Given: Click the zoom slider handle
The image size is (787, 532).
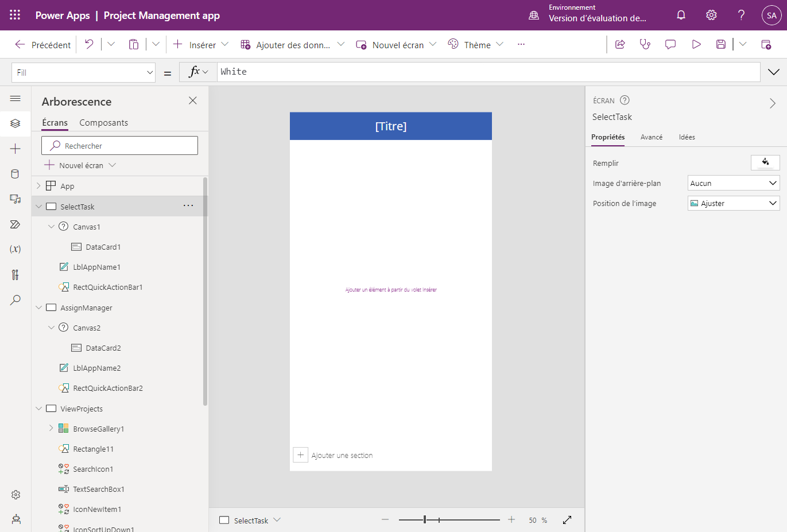Looking at the screenshot, I should tap(425, 519).
